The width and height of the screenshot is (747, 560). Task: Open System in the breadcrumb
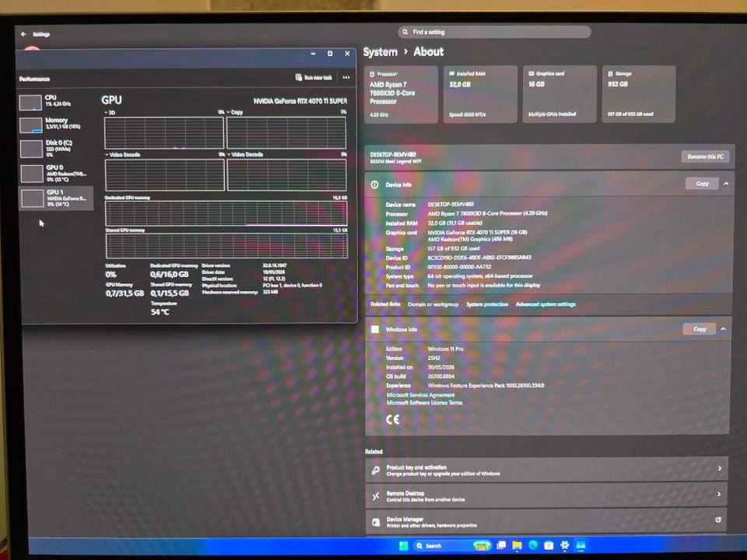coord(380,52)
